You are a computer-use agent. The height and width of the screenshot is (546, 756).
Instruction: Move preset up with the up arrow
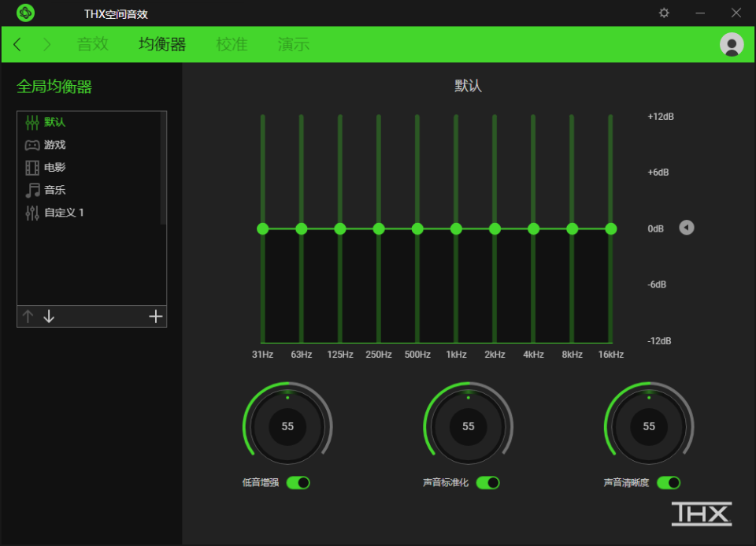pyautogui.click(x=28, y=317)
